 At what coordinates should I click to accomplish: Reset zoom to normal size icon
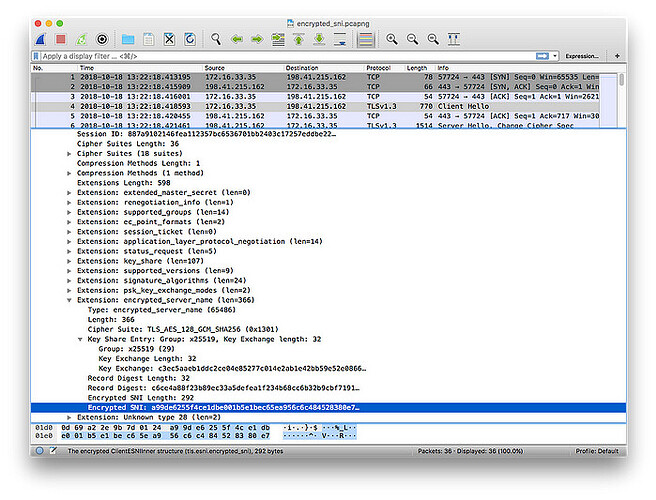[433, 39]
